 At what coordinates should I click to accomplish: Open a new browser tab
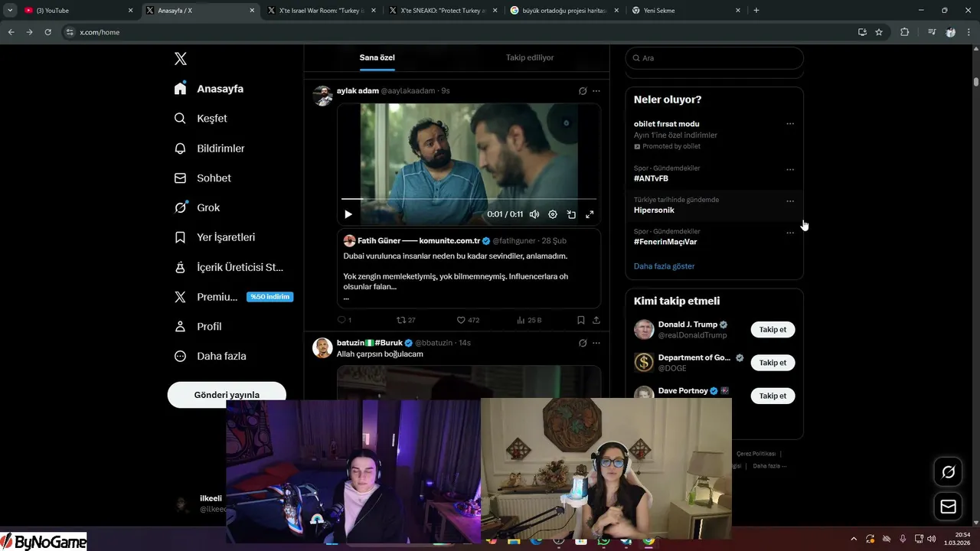[756, 11]
